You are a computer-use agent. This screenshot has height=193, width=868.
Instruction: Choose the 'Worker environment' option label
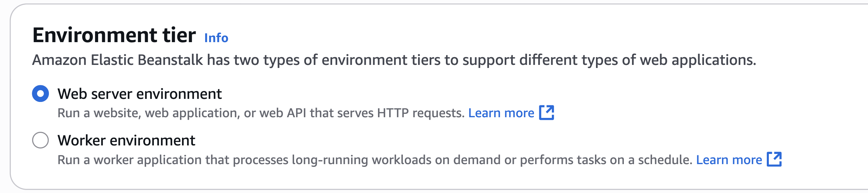(x=126, y=140)
